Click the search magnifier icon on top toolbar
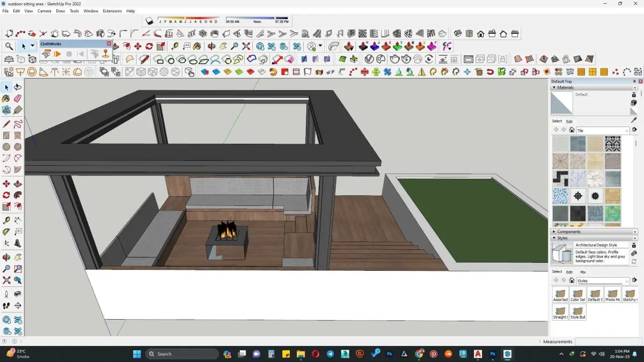 click(9, 47)
